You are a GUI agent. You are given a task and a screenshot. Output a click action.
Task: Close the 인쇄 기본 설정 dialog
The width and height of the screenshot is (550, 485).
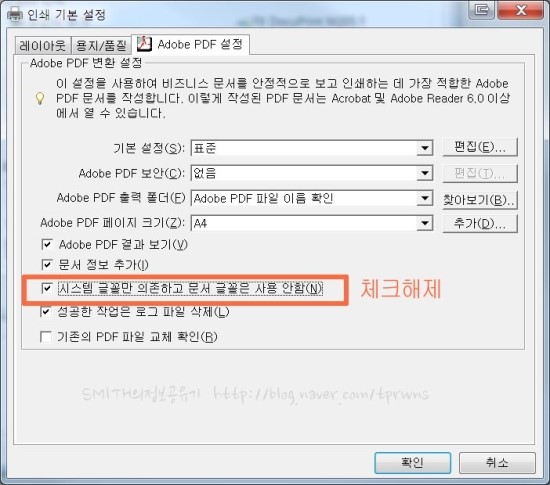click(x=521, y=11)
